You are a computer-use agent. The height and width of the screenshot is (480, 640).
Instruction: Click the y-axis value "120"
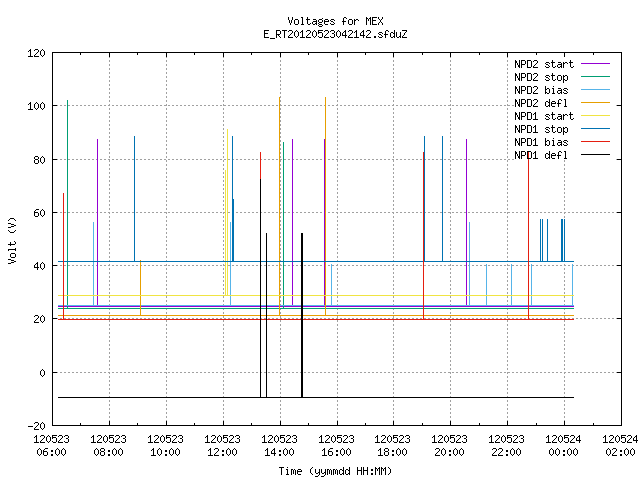click(x=36, y=53)
